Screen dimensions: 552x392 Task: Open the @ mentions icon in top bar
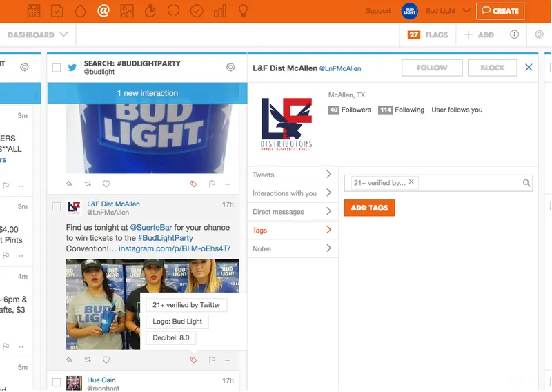pos(103,10)
